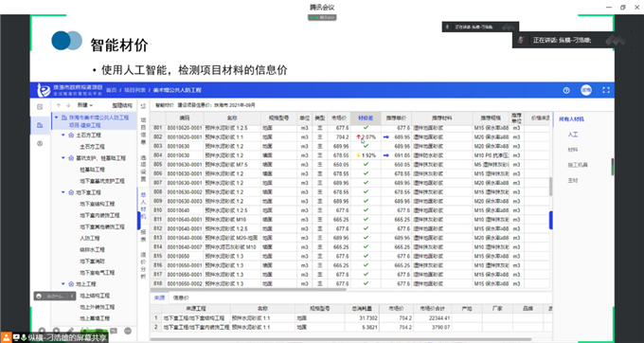This screenshot has height=343, width=644.
Task: Select 人工 filter on right panel
Action: (x=573, y=135)
